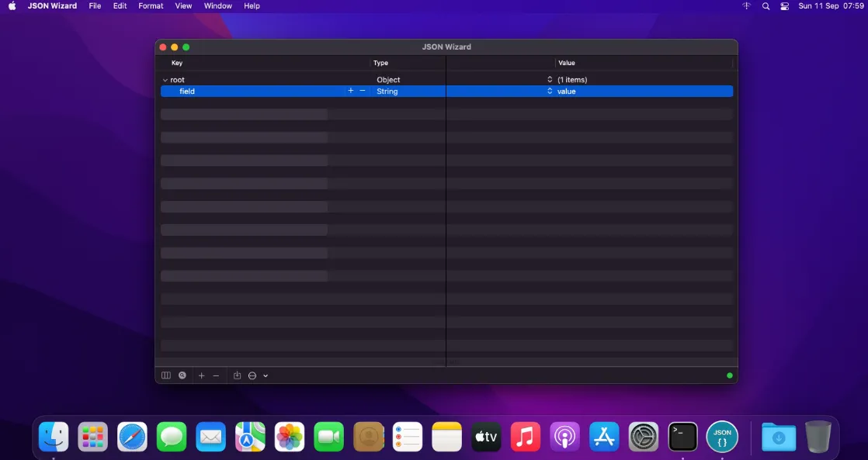Zoom the JSON Wizard window with green button
Screen dimensions: 868x460
(x=186, y=47)
